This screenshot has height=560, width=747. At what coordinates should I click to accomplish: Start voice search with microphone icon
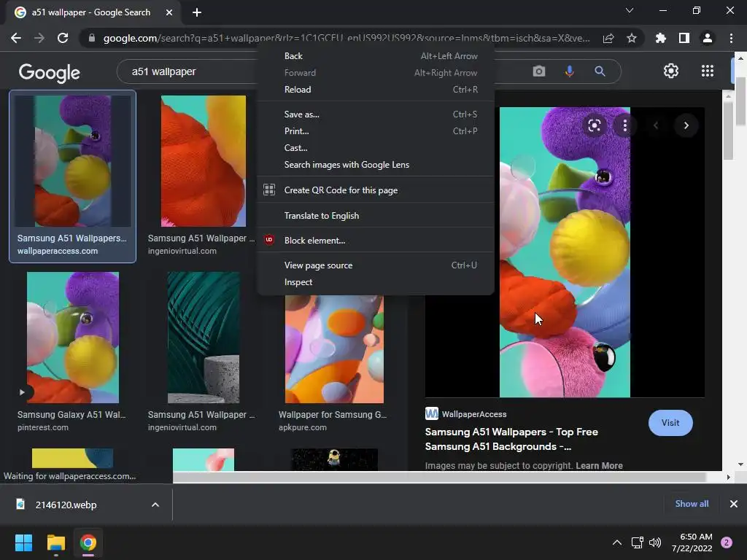(x=569, y=71)
